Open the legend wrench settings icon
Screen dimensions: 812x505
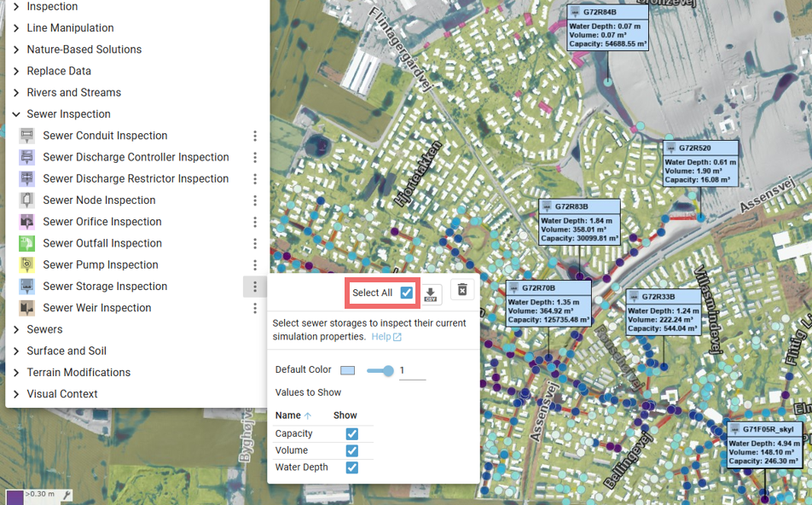tap(67, 495)
